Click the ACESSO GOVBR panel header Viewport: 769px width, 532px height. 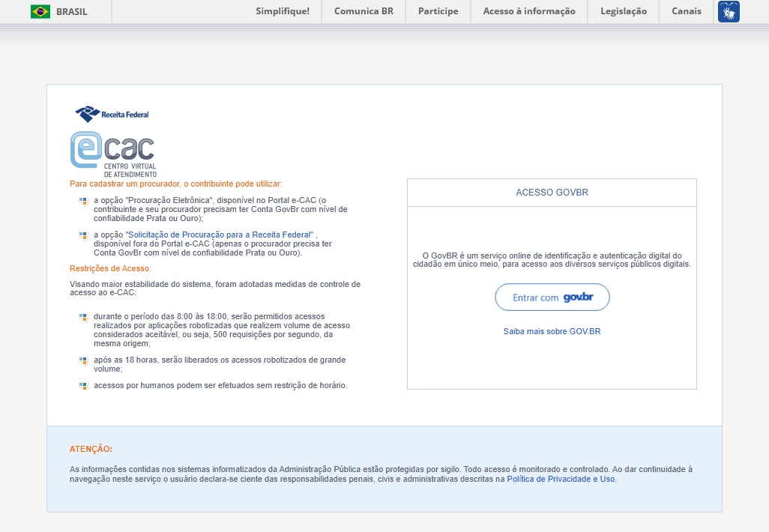552,193
